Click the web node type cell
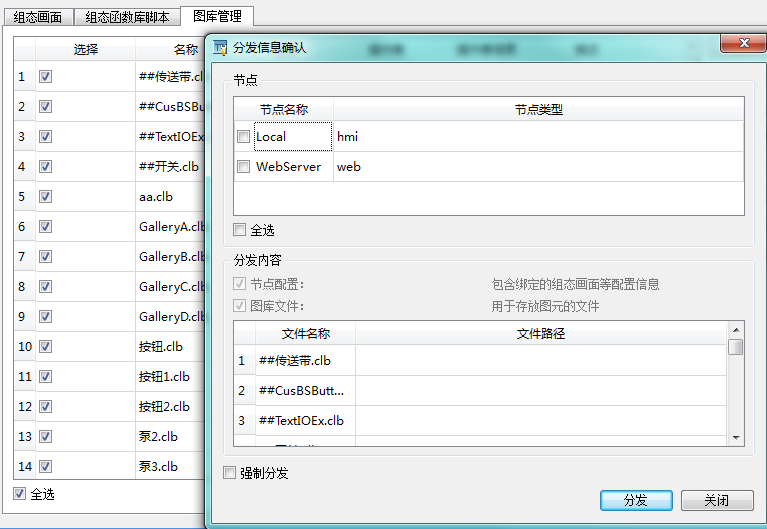This screenshot has height=529, width=767. [539, 167]
